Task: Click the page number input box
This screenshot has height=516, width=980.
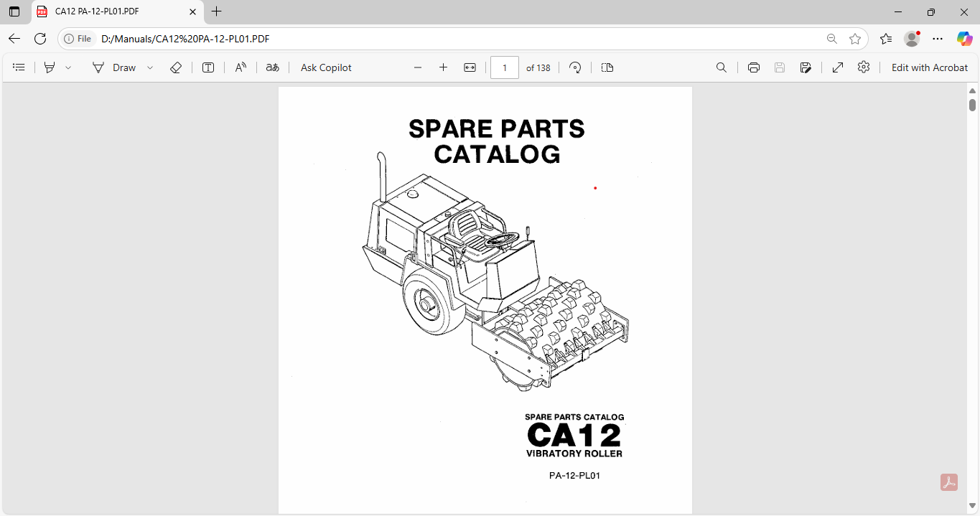Action: pos(505,67)
